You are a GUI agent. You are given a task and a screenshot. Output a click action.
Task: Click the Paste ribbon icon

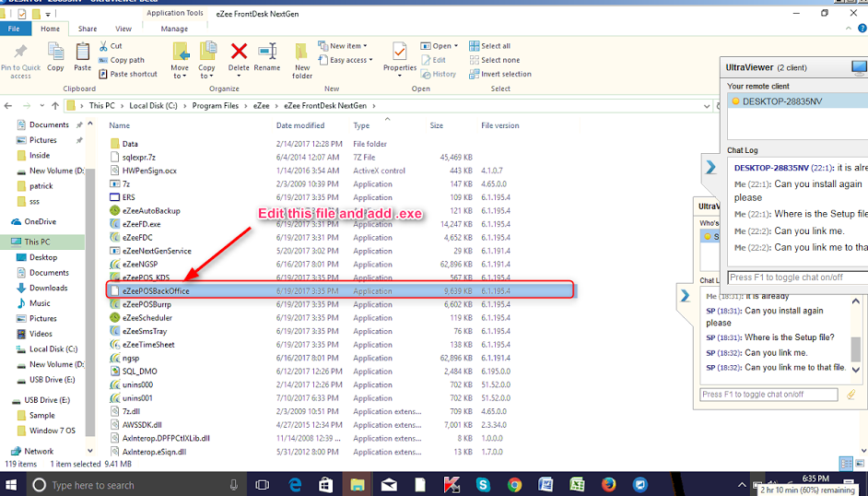tap(83, 52)
